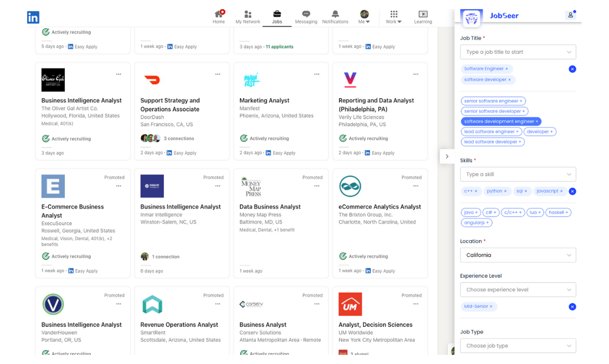Open eCommerce Analytics Analyst job
Screen dimensions: 609x364
click(x=380, y=207)
